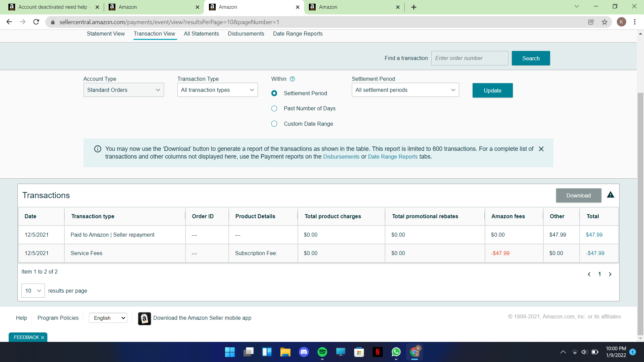This screenshot has height=362, width=644.
Task: Go to next page of transactions
Action: [610, 274]
